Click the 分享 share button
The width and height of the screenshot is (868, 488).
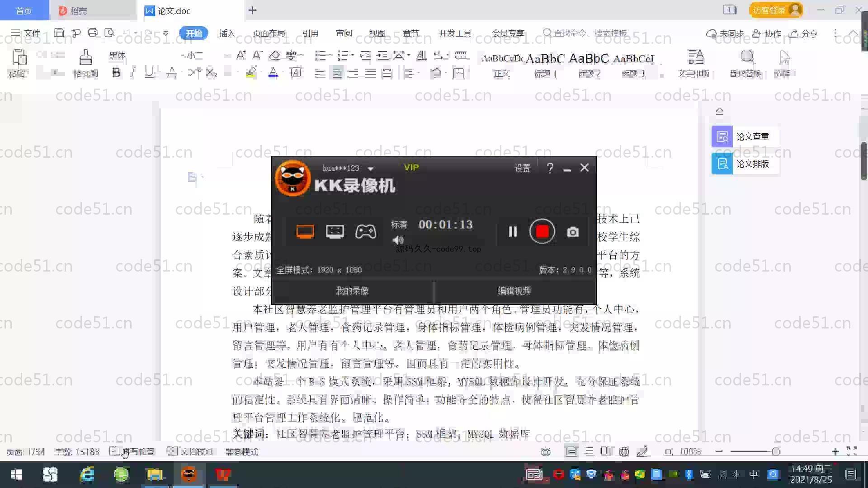(803, 33)
